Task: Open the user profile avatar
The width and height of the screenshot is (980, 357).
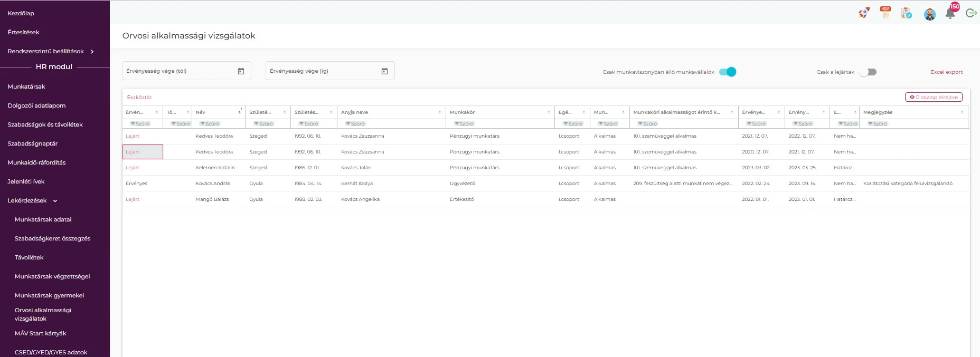Action: (x=929, y=14)
